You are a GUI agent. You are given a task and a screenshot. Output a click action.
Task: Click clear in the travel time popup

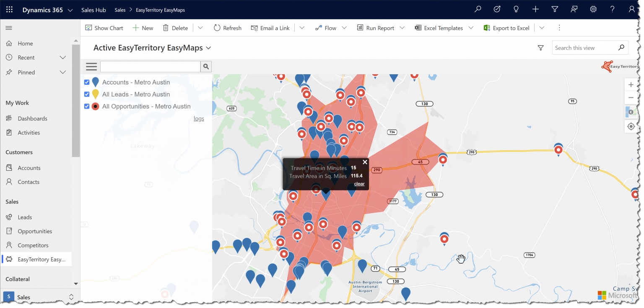(359, 184)
